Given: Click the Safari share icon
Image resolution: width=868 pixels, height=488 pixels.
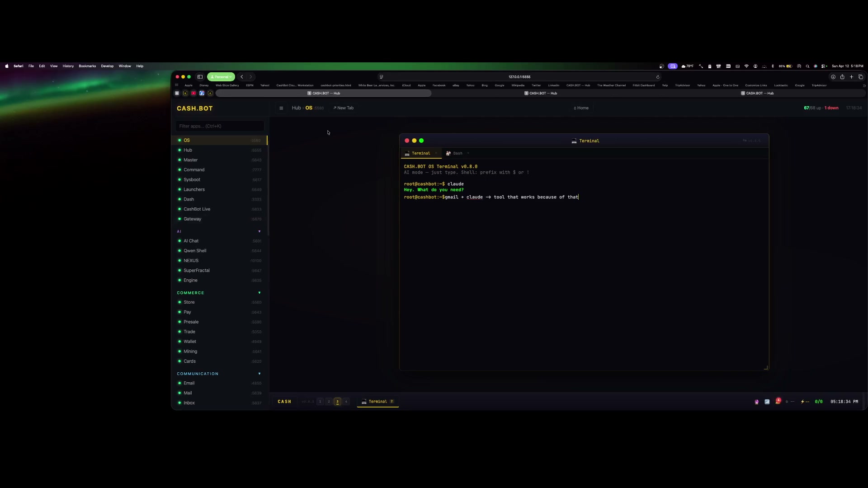Looking at the screenshot, I should [842, 77].
